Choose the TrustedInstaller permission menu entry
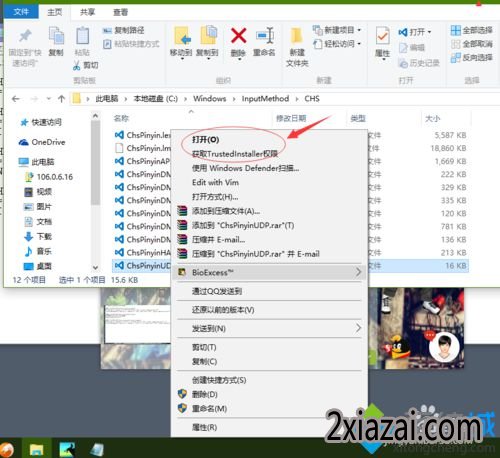The height and width of the screenshot is (458, 500). point(235,154)
